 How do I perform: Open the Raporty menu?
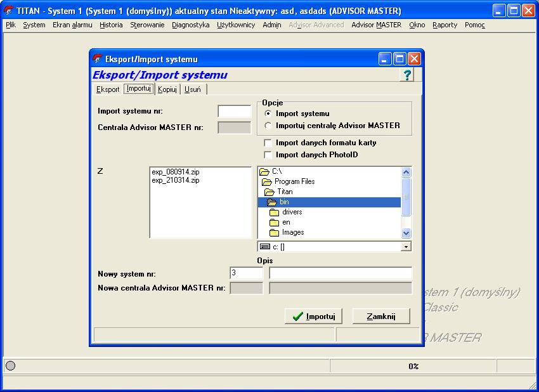(x=445, y=25)
